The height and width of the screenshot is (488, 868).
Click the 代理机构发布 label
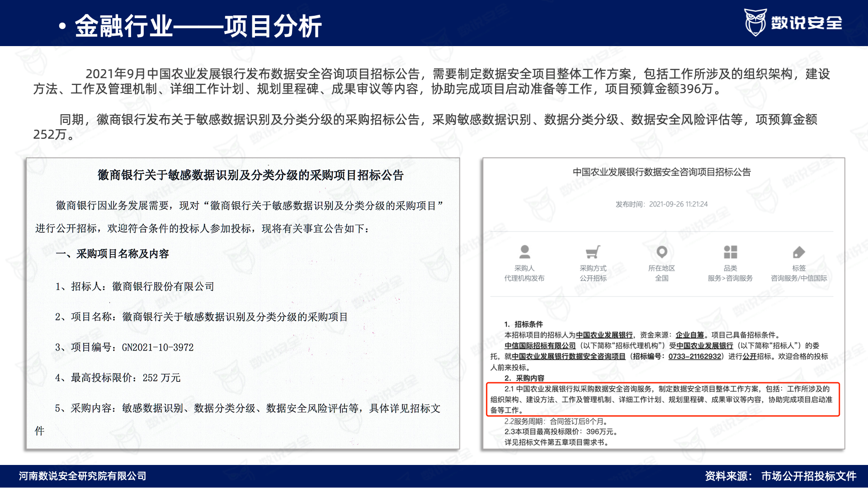tap(524, 278)
